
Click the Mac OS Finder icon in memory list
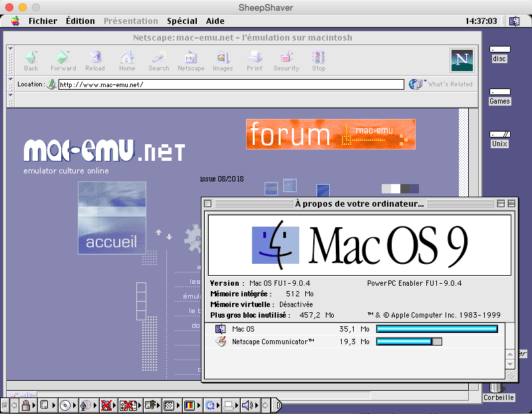[x=221, y=329]
